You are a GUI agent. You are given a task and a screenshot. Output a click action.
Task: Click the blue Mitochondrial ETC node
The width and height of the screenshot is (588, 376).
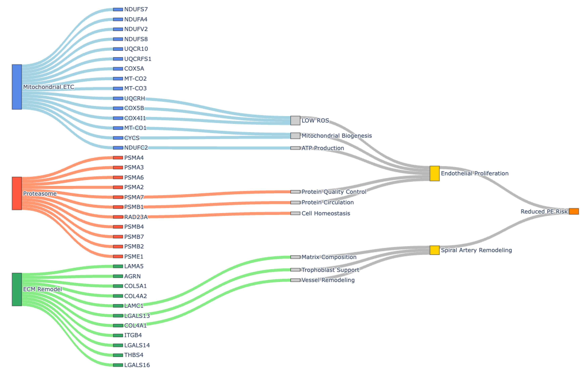point(17,87)
